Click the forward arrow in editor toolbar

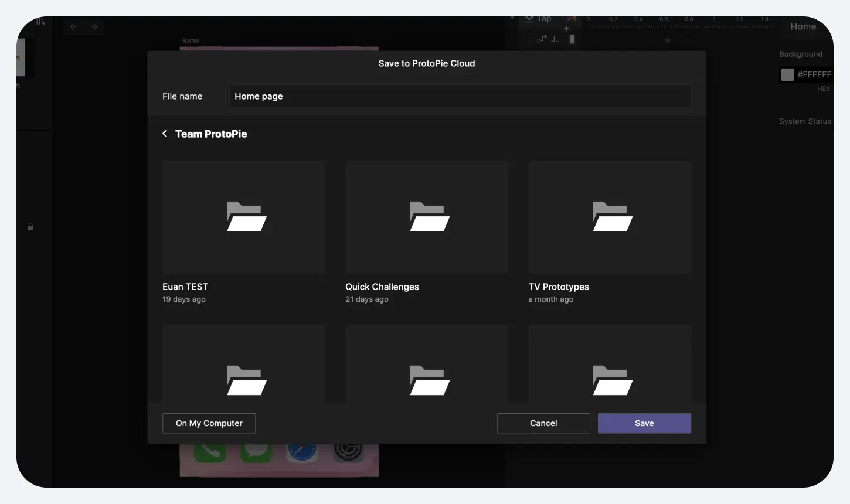[x=94, y=27]
